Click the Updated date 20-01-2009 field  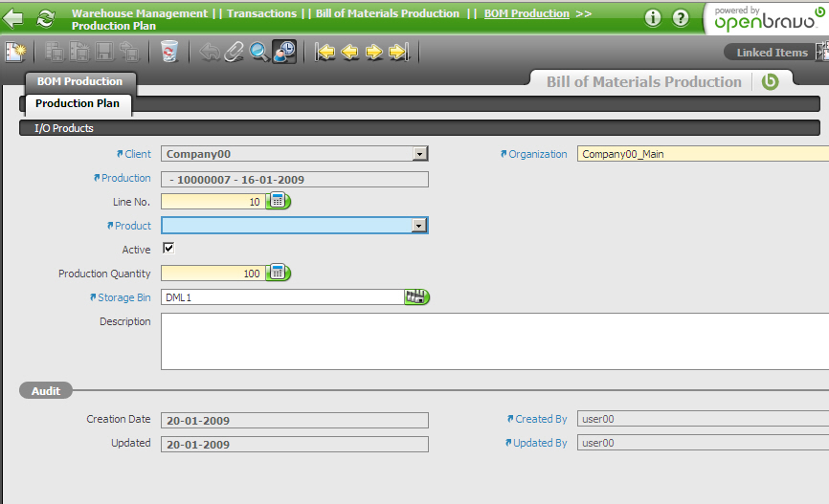pyautogui.click(x=295, y=445)
